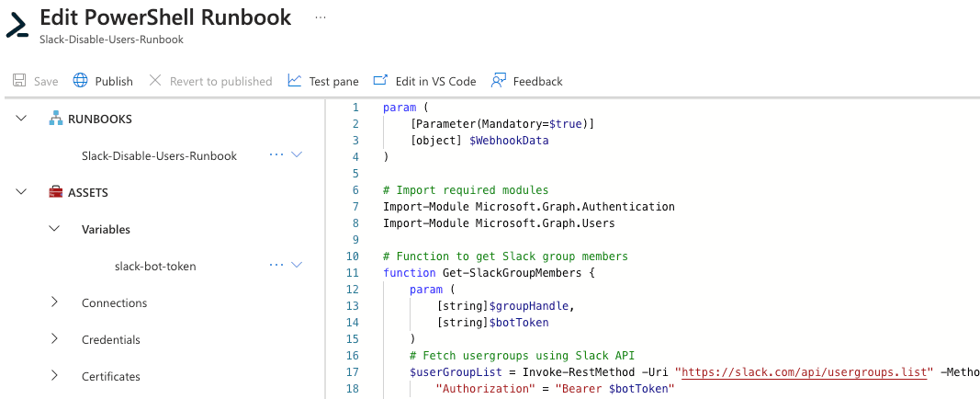Click "Import-Module Microsoft.Graph.Authentication" code line
The image size is (980, 399).
tap(529, 206)
